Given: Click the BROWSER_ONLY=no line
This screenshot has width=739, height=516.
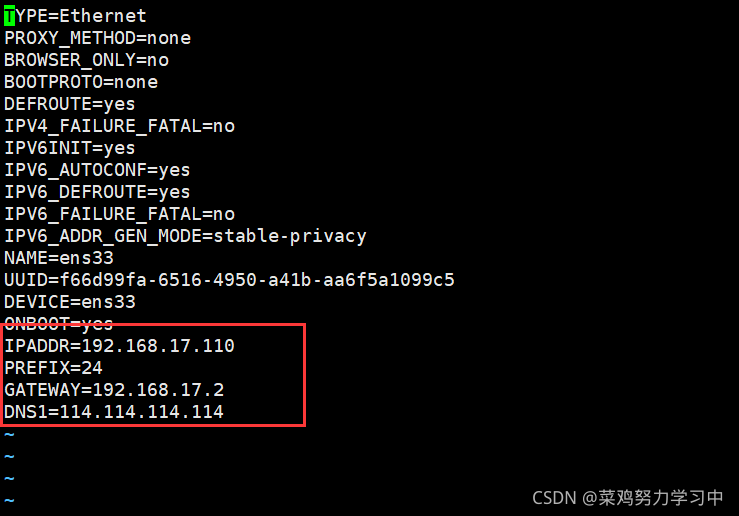Looking at the screenshot, I should point(86,60).
